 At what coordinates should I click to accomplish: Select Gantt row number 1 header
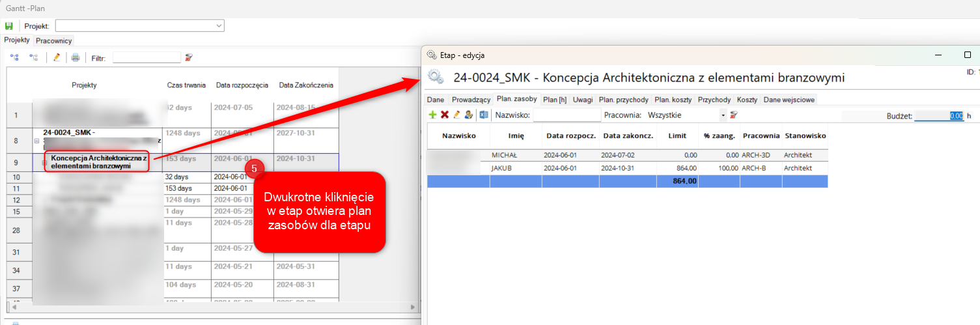pyautogui.click(x=20, y=115)
